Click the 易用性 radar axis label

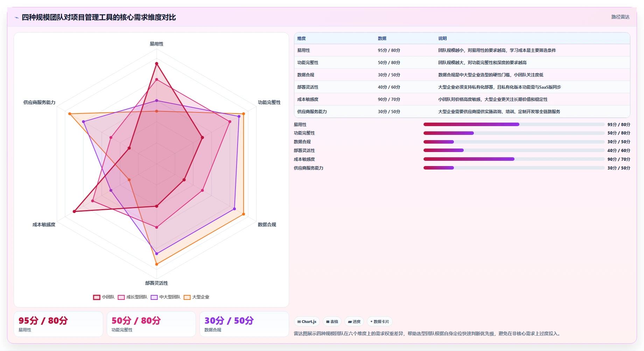[x=156, y=44]
